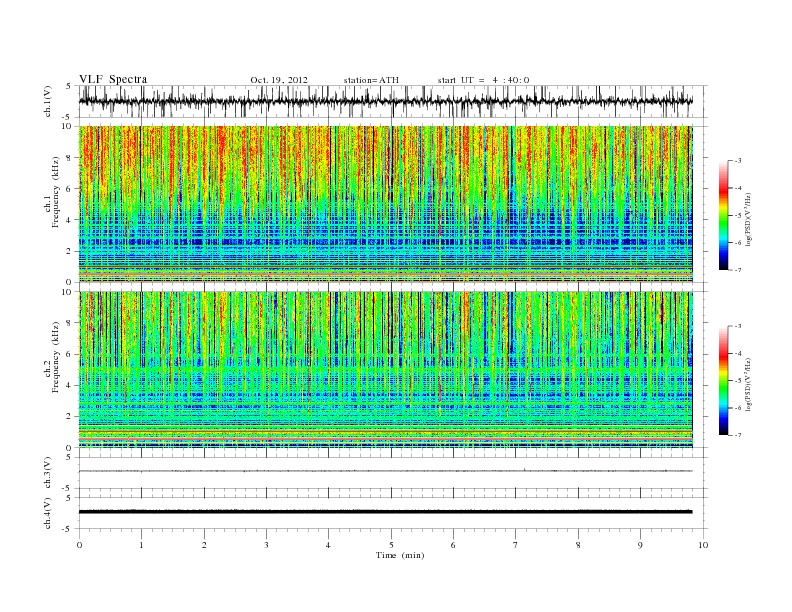
Task: Click the "ch.4(V)" axis label
Action: point(47,513)
